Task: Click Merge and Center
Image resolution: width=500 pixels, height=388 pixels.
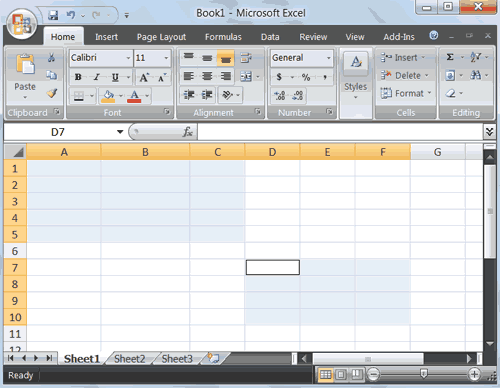Action: click(246, 77)
